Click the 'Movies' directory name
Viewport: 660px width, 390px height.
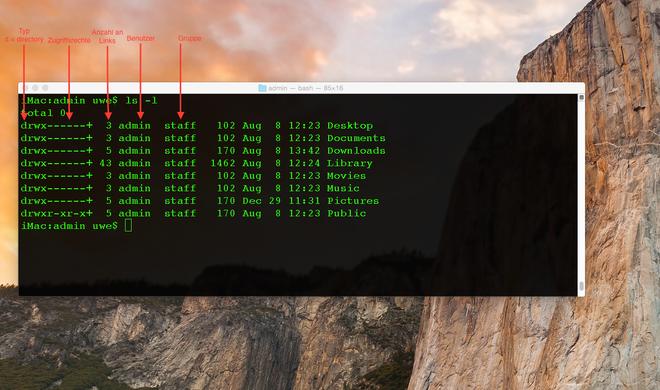click(x=347, y=176)
